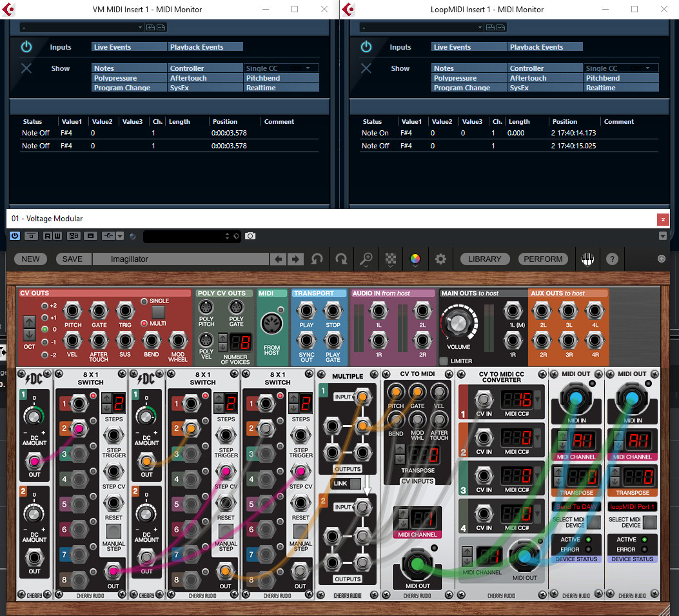The image size is (679, 616).
Task: Open dropdown arrow beside plugin routing button
Action: tap(120, 235)
